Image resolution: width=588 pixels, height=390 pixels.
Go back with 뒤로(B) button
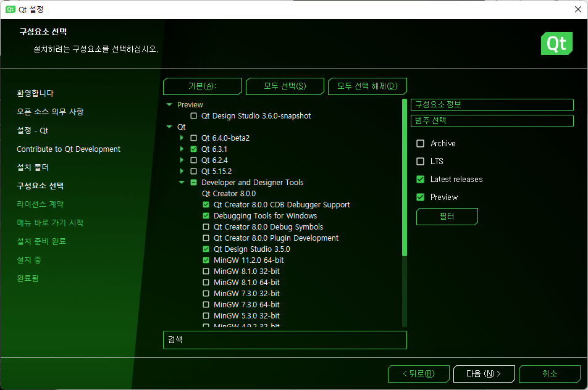click(419, 374)
